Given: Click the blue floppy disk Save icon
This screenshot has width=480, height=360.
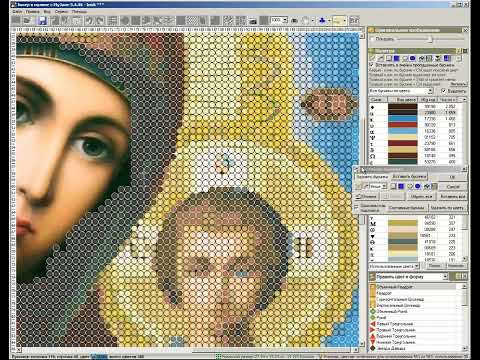Looking at the screenshot, I should tap(42, 21).
